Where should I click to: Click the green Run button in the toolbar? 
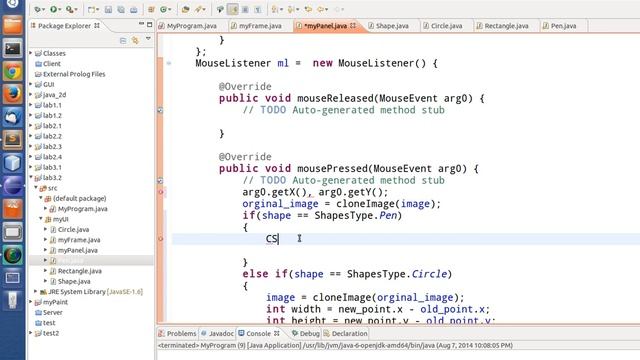[53, 9]
